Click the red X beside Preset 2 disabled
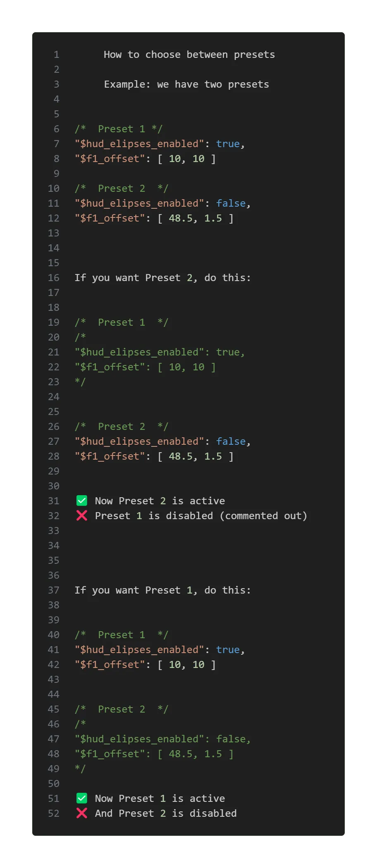The height and width of the screenshot is (868, 377). click(82, 813)
